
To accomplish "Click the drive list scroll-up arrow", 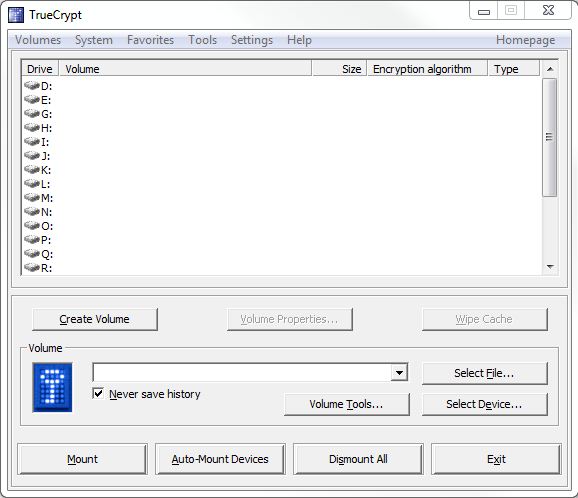I will [x=550, y=69].
